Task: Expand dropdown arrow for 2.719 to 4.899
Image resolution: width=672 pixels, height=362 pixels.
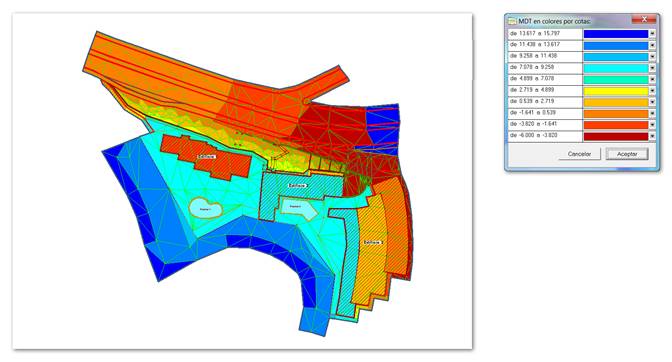Action: click(x=652, y=91)
